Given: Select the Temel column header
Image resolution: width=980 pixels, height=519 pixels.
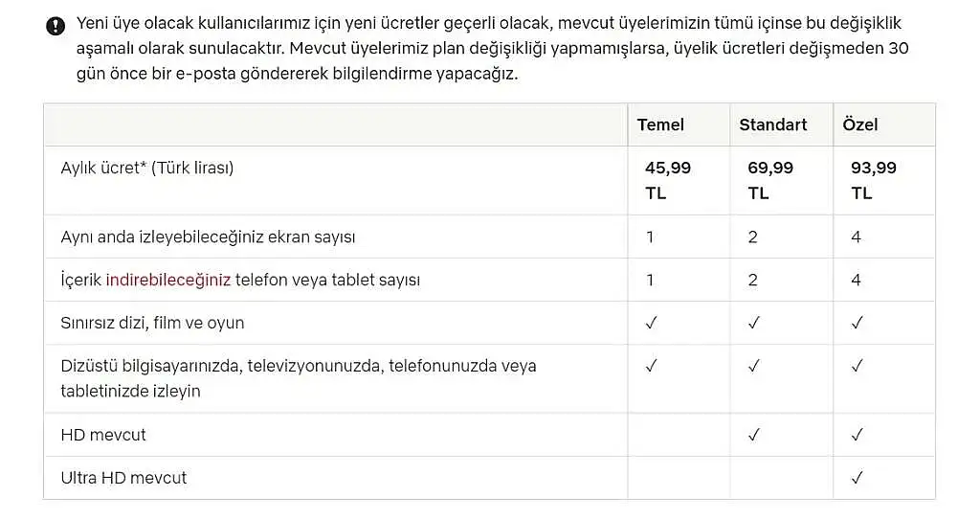Looking at the screenshot, I should [660, 124].
